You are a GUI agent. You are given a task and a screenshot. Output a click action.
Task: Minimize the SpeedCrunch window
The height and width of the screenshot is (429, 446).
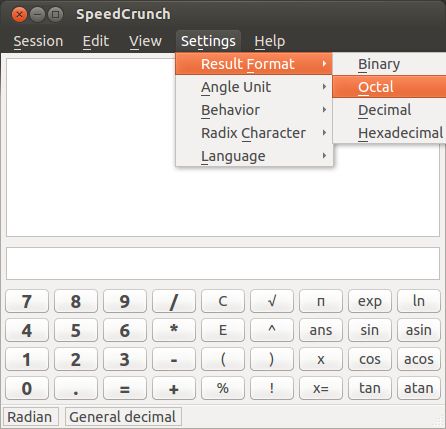click(37, 14)
